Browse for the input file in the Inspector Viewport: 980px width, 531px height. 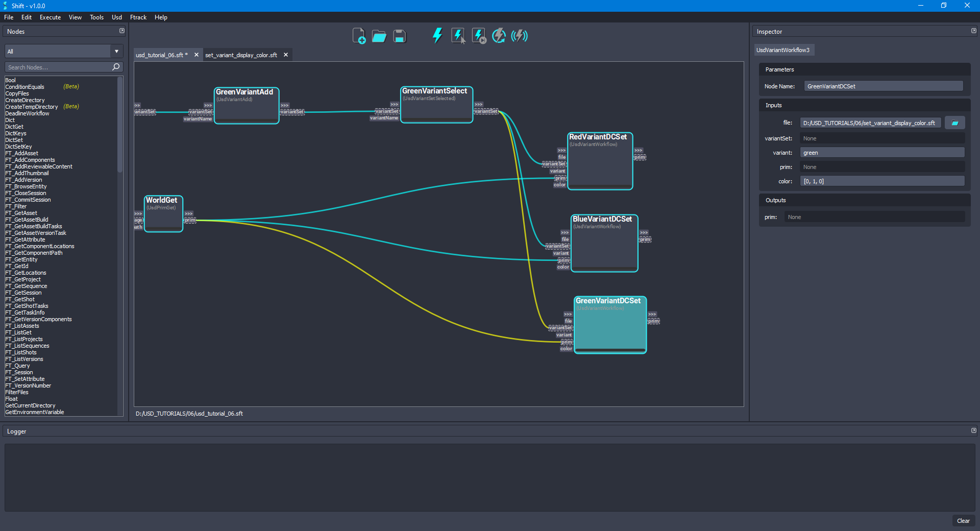coord(954,123)
